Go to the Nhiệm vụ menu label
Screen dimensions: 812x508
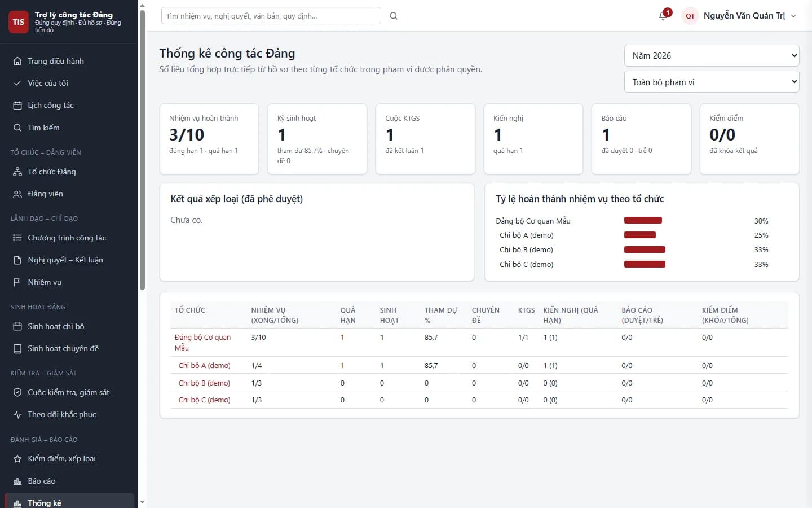point(45,282)
